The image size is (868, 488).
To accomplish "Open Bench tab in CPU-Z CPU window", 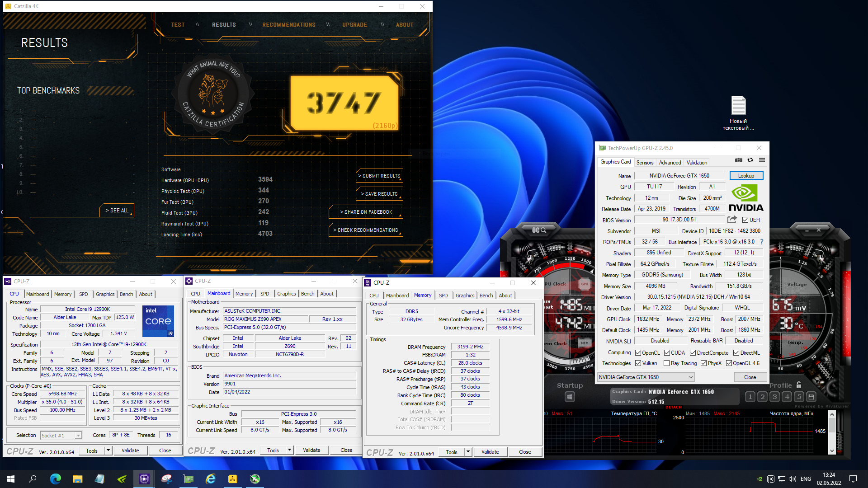I will pyautogui.click(x=127, y=294).
